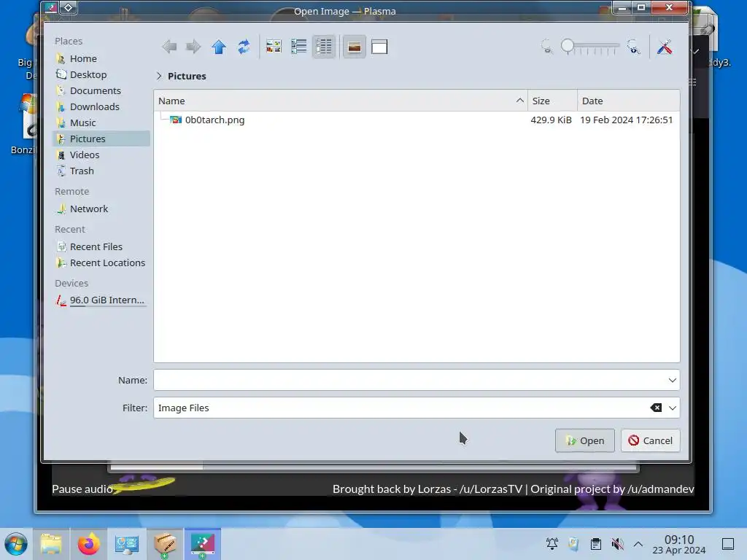This screenshot has height=560, width=747.
Task: Click the 19 Feb 2024 17:26:51 date cell
Action: (627, 120)
